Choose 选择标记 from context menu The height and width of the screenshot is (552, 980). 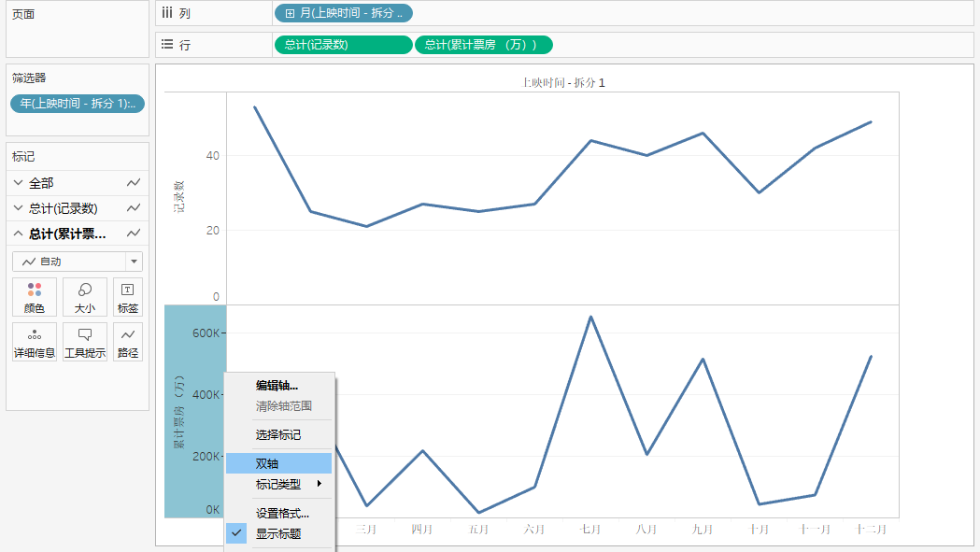point(278,434)
